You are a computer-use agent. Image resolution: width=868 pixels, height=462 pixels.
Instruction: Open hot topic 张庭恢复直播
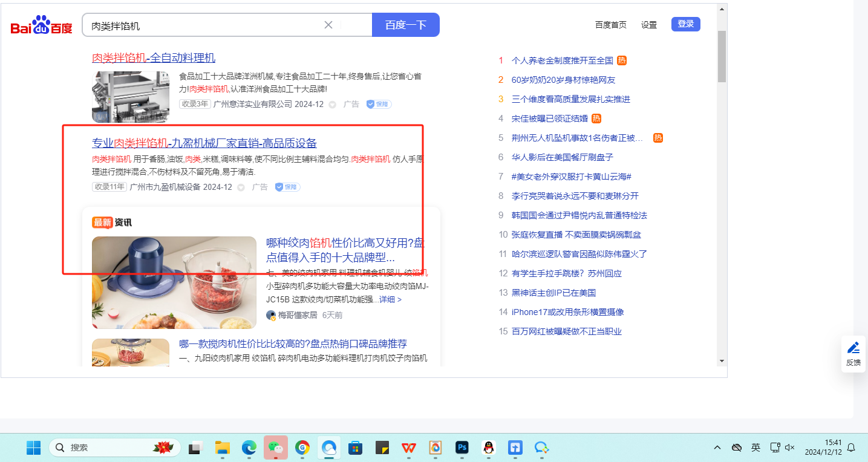point(576,235)
